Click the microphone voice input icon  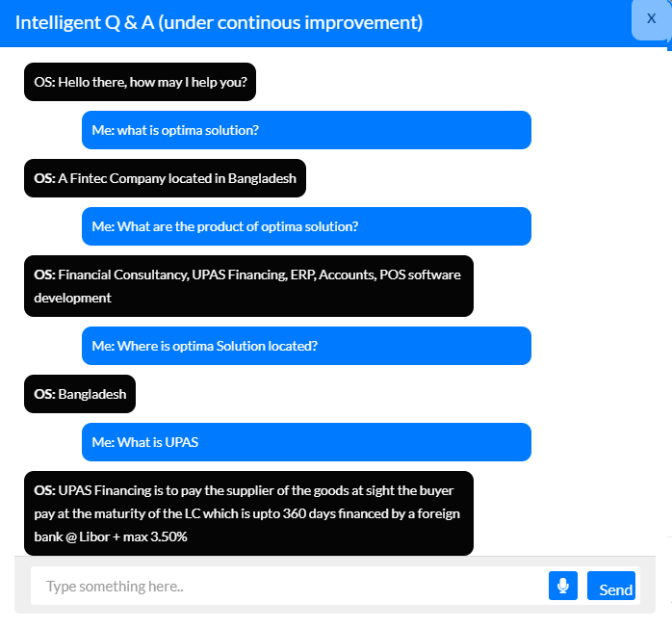pyautogui.click(x=562, y=586)
